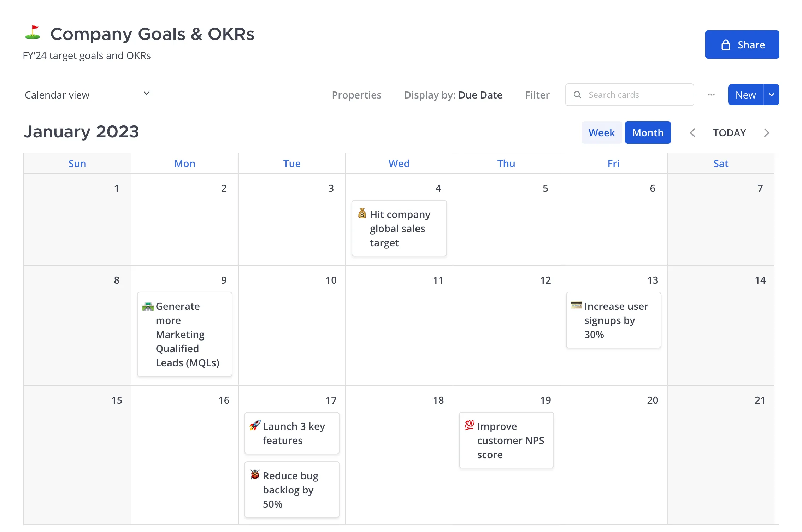Open Increase user signups by 30% card
Viewport: 802px width, 532px height.
pos(614,320)
